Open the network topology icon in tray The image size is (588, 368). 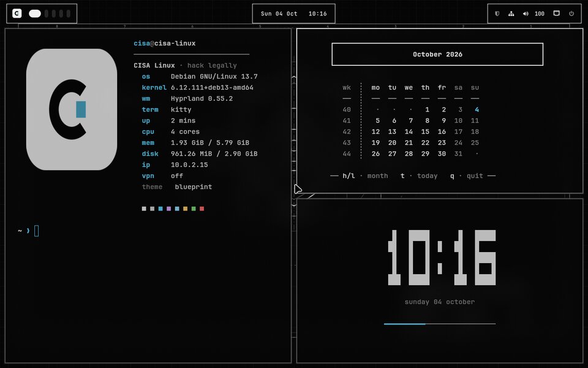point(511,13)
